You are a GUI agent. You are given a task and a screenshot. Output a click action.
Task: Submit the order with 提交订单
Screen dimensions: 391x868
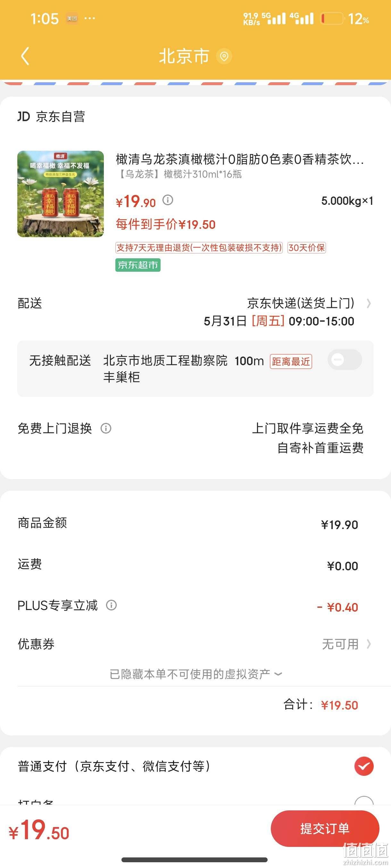coord(325,828)
